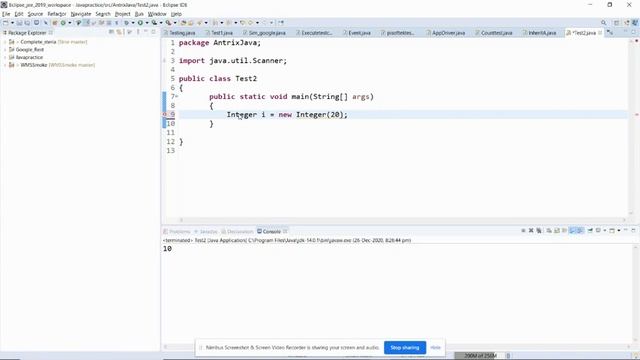Open the New wizard dropdown arrow
The height and width of the screenshot is (360, 640).
click(12, 23)
